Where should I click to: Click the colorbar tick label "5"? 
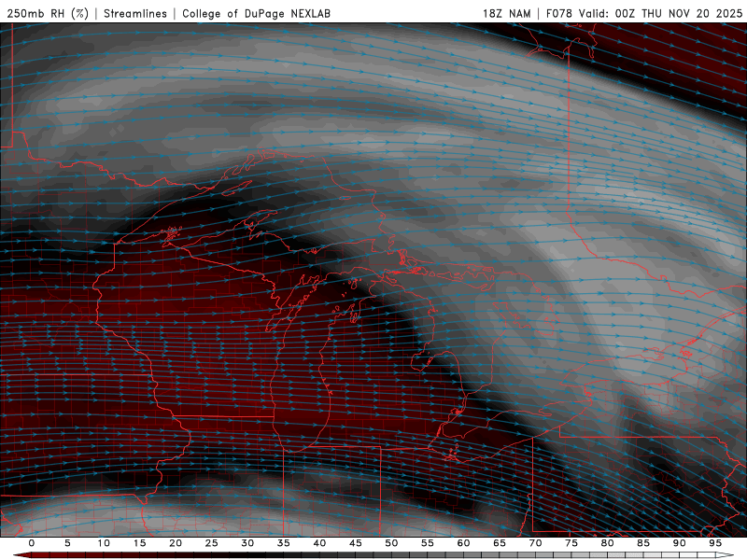[x=67, y=543]
